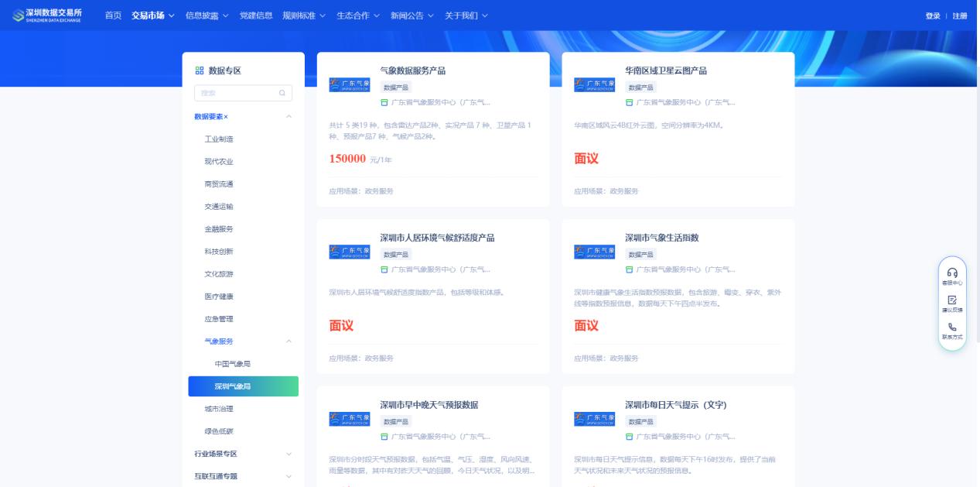Screen dimensions: 980x487
Task: Click the green shop icon on 深圳市气象生活指数 card
Action: [x=630, y=269]
